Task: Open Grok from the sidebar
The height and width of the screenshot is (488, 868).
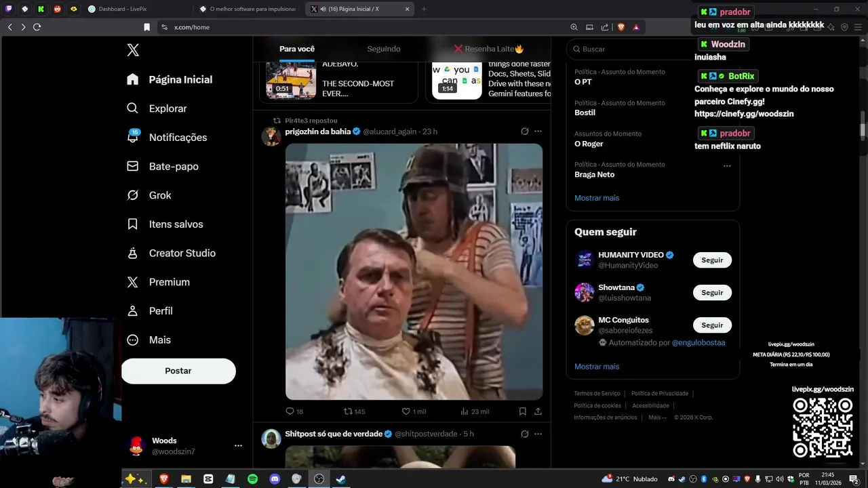Action: point(149,195)
